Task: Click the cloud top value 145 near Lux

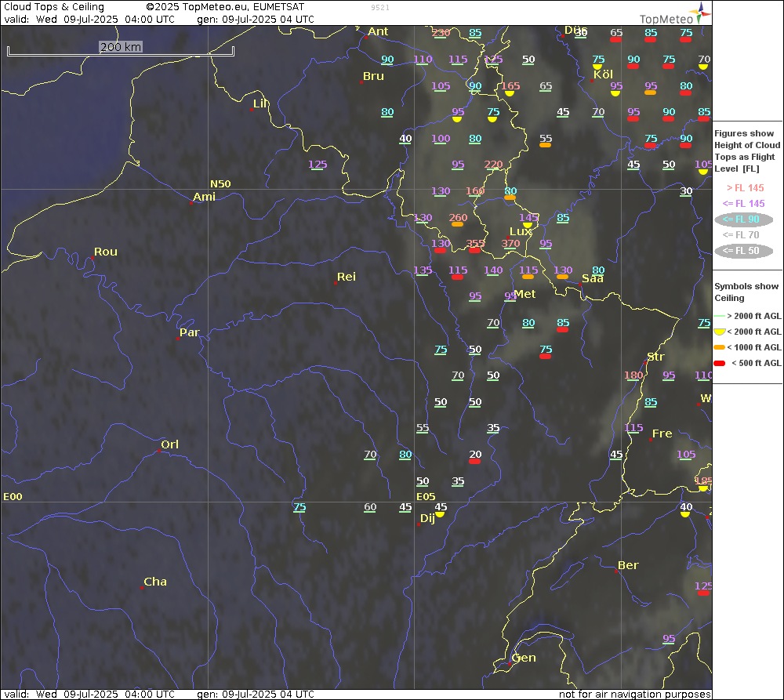Action: [x=528, y=217]
